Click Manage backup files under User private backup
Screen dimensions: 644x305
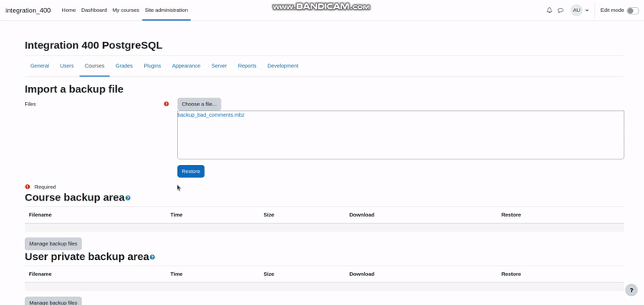53,301
